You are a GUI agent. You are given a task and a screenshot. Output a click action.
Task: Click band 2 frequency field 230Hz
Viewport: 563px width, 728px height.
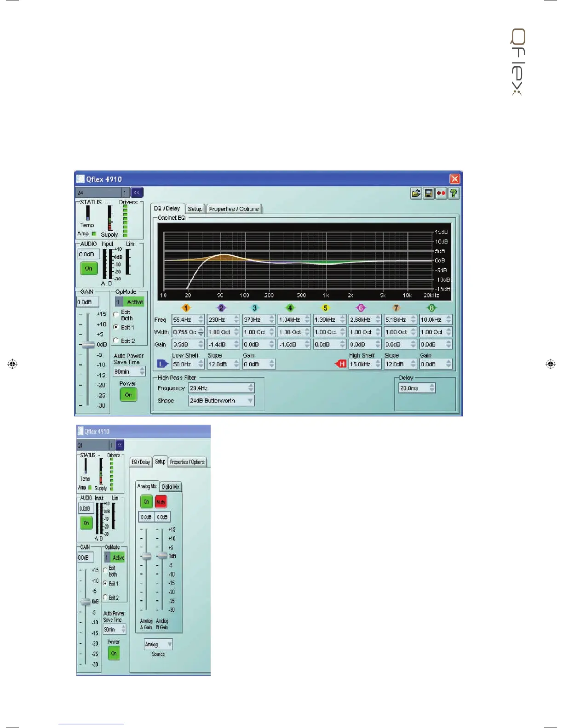click(224, 319)
